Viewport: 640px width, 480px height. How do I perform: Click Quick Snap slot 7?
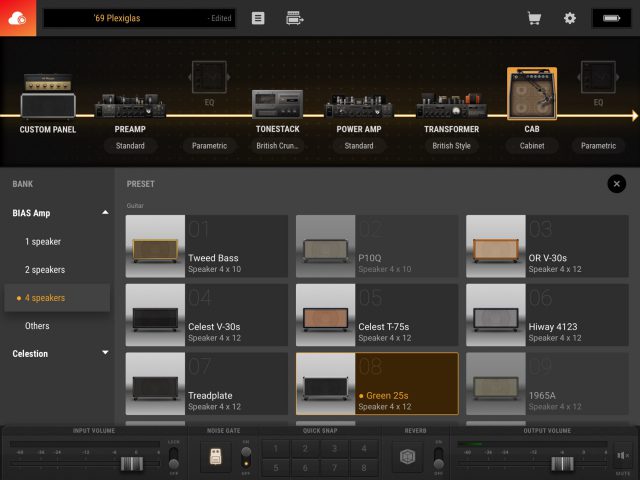(334, 468)
